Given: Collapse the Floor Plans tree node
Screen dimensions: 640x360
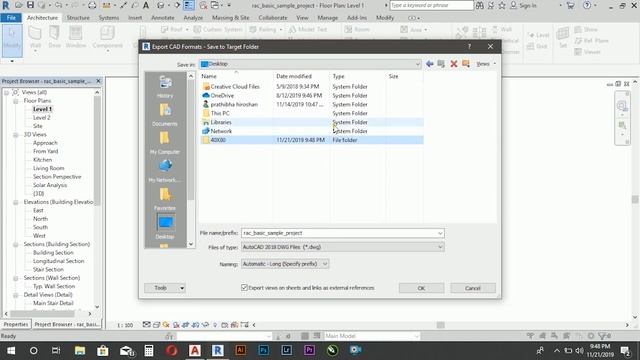Looking at the screenshot, I should coord(16,101).
